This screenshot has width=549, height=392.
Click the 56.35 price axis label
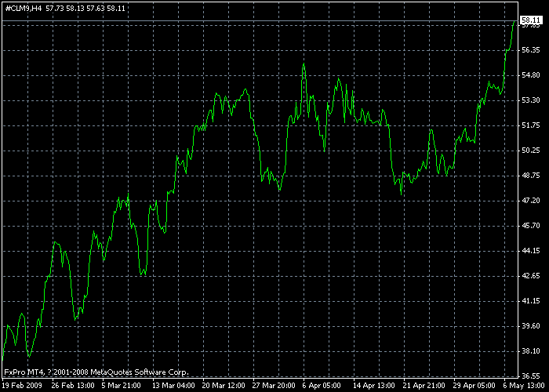pos(531,50)
